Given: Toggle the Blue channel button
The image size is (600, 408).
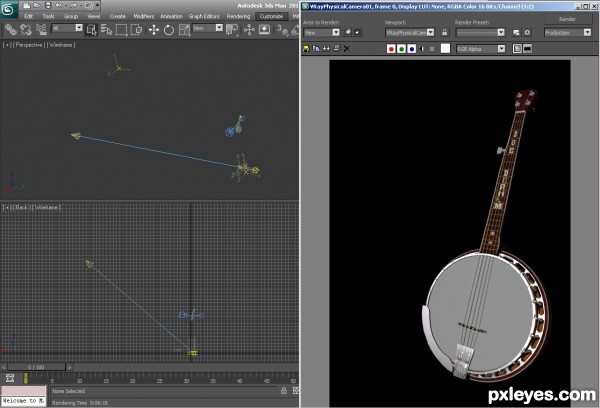Looking at the screenshot, I should tap(411, 49).
